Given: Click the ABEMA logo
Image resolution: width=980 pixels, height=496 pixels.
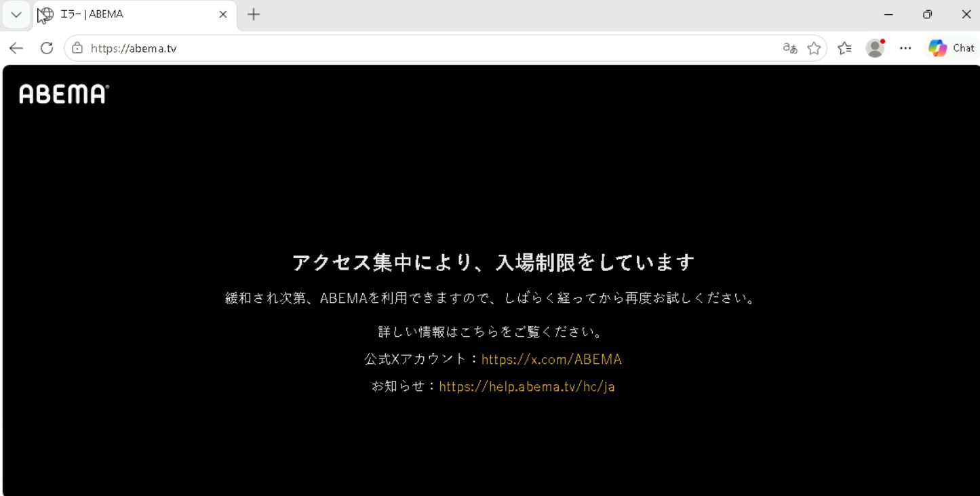Looking at the screenshot, I should [x=64, y=94].
